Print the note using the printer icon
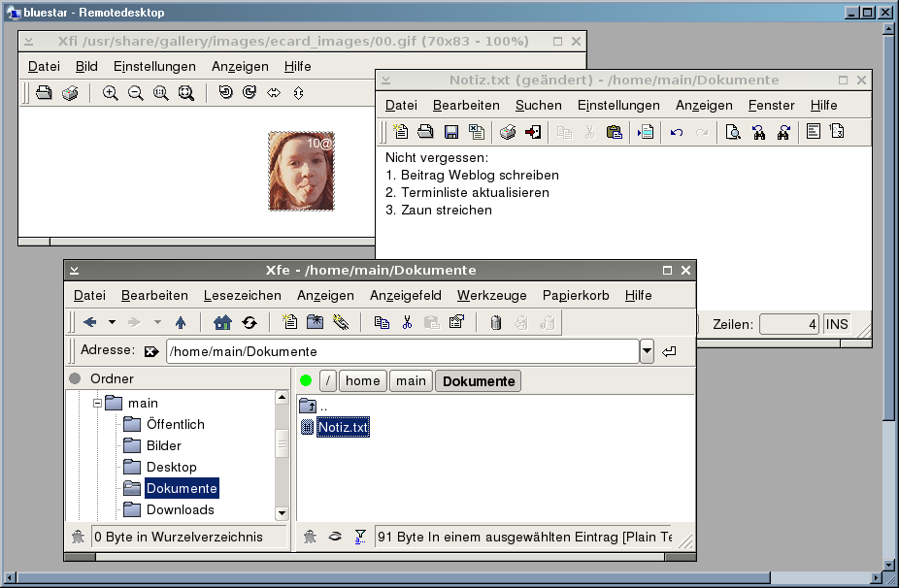This screenshot has height=588, width=899. (x=507, y=132)
